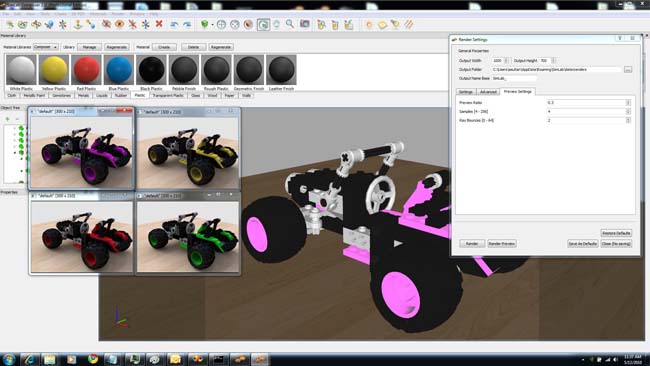The height and width of the screenshot is (366, 650).
Task: Click the first toolbar icon at far left
Action: [x=10, y=24]
